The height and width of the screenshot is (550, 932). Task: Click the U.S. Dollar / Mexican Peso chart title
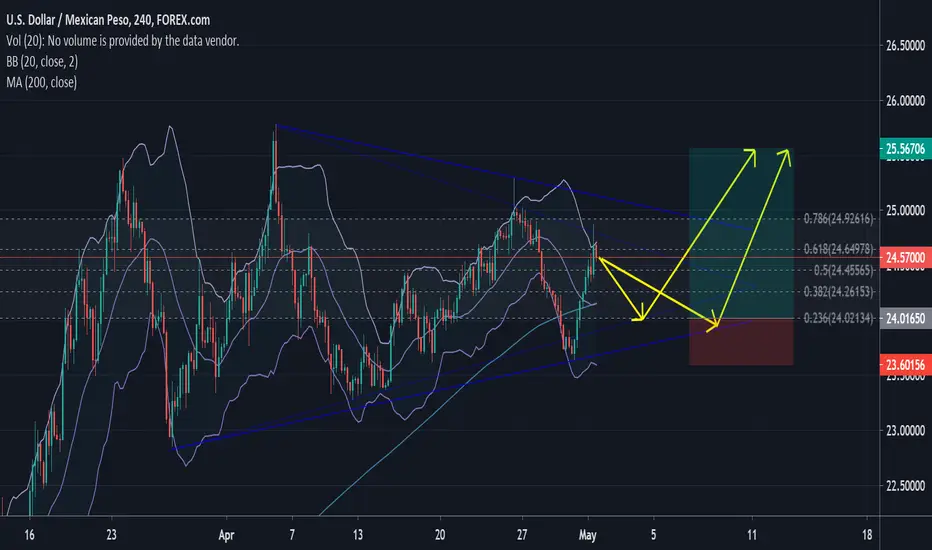pos(108,20)
